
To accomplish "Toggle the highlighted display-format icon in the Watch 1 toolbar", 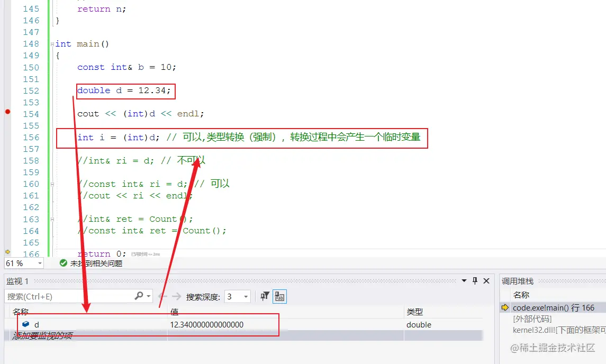I will click(x=279, y=296).
